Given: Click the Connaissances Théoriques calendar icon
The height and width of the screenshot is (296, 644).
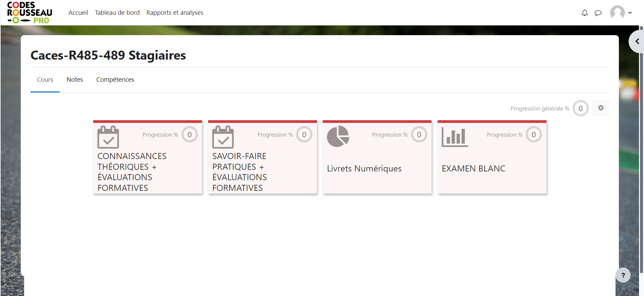Looking at the screenshot, I should point(108,137).
